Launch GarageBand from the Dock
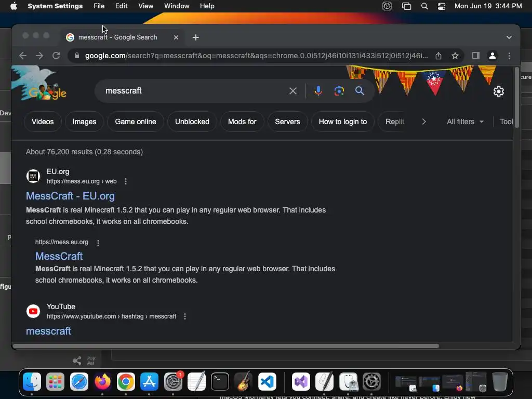 coord(243,382)
